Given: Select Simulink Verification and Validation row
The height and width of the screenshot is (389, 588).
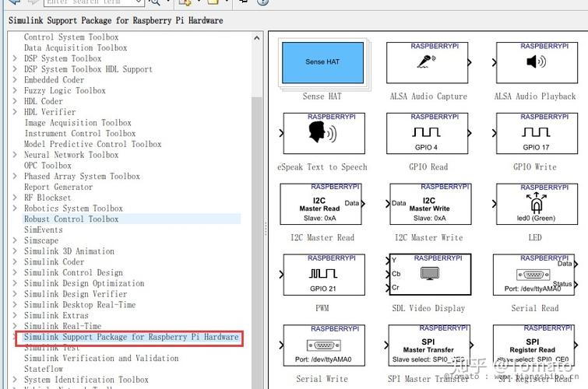Looking at the screenshot, I should point(101,359).
